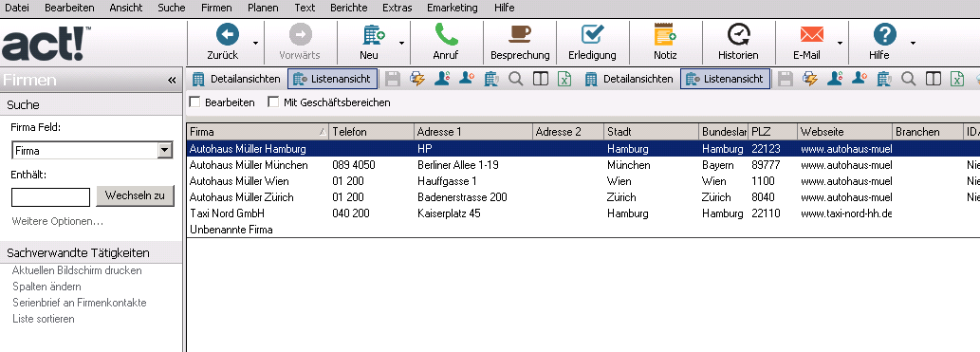Click the Neu new company icon
The height and width of the screenshot is (352, 980).
(373, 34)
